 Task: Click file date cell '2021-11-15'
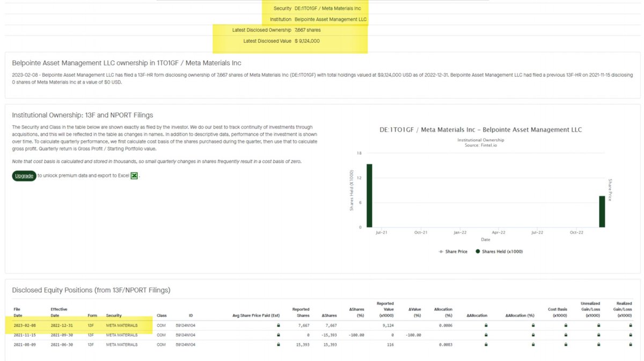tap(24, 335)
